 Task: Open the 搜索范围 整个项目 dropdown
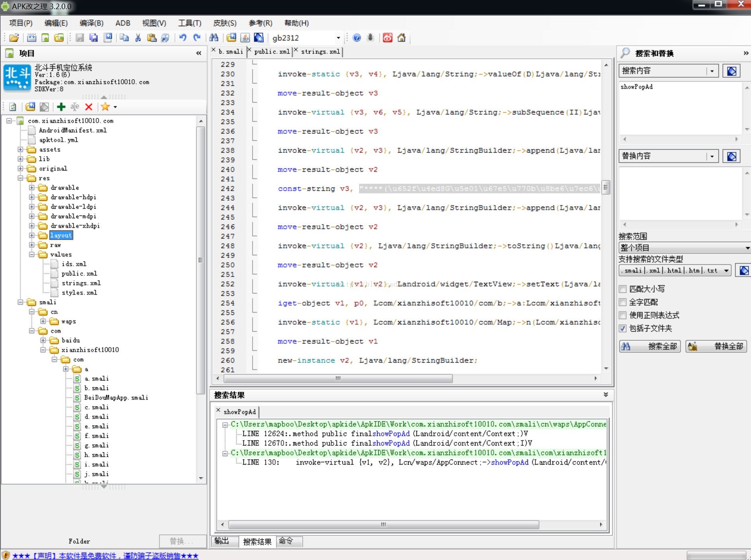click(x=684, y=248)
